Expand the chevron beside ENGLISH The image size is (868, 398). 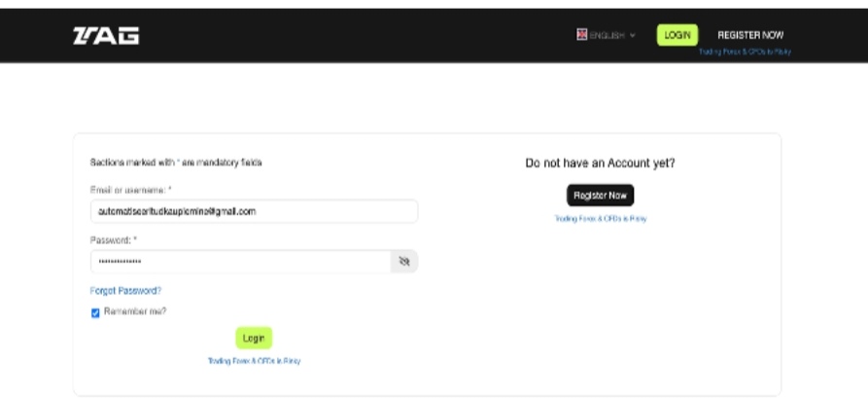coord(632,35)
